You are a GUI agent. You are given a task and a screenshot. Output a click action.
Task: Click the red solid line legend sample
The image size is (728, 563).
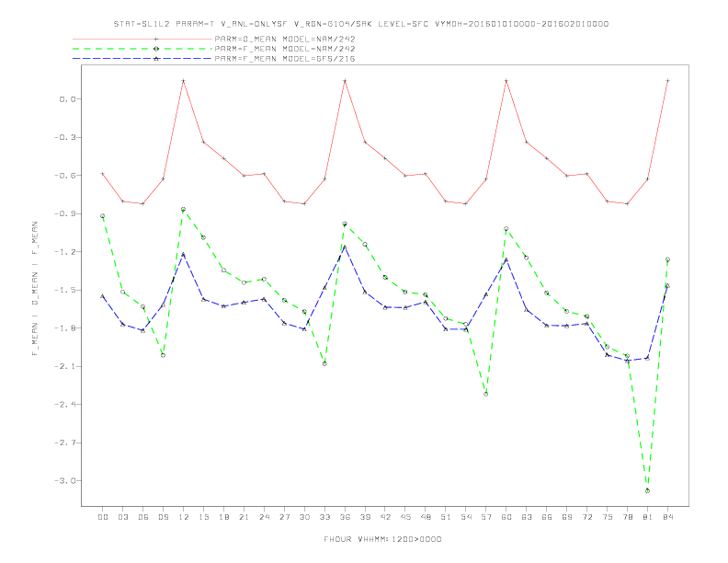(142, 39)
